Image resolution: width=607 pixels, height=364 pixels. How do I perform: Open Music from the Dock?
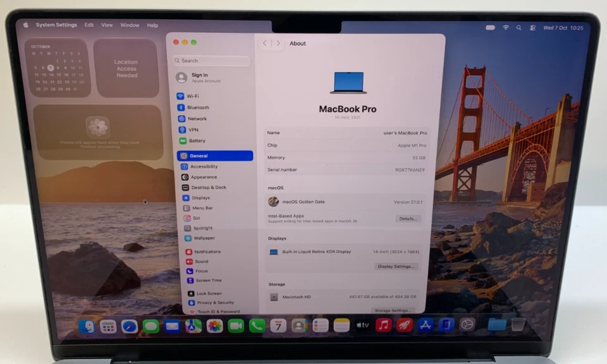383,325
